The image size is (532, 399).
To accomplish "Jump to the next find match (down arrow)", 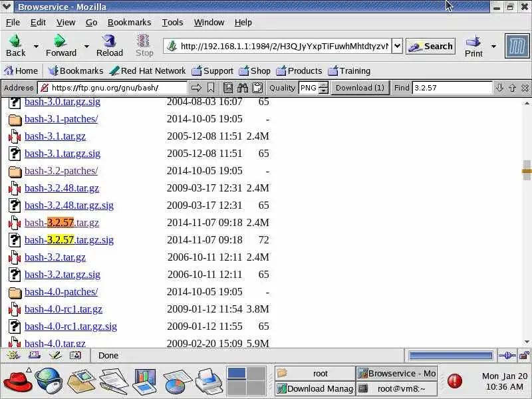I will point(499,88).
